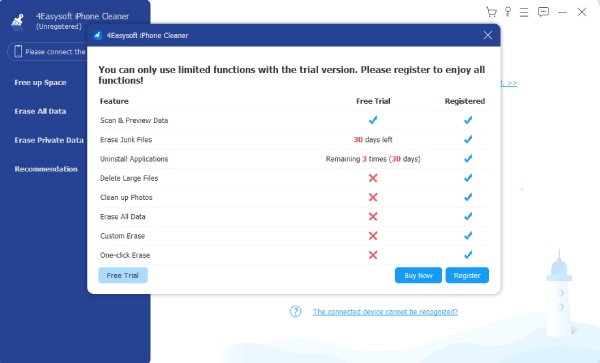Click the 4Easysoft broom logo in sidebar

click(17, 21)
